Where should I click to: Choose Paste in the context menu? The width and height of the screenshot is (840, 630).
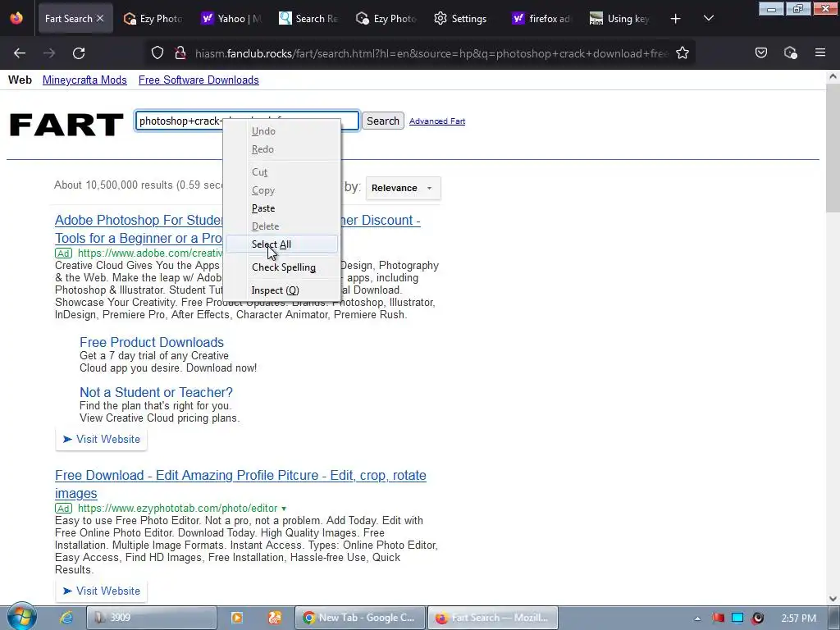[282, 208]
